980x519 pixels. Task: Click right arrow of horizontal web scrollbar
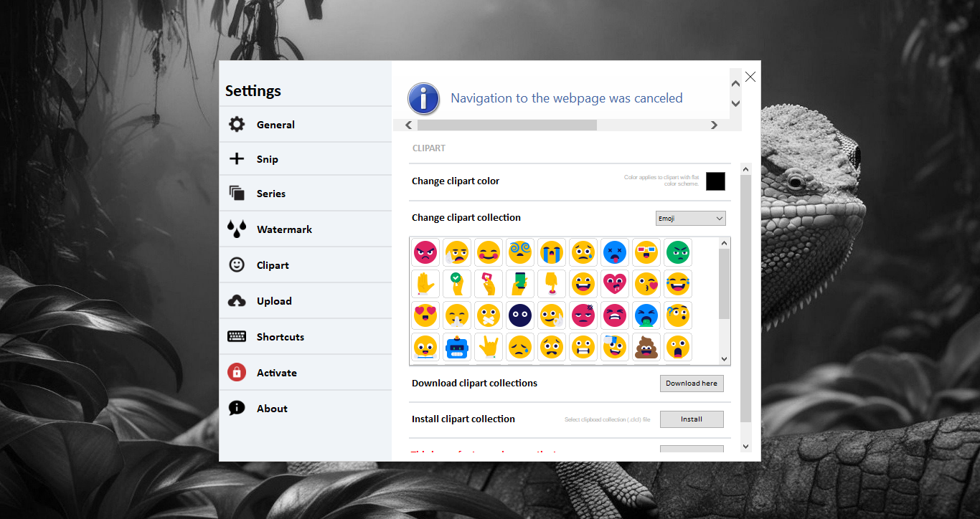[714, 125]
